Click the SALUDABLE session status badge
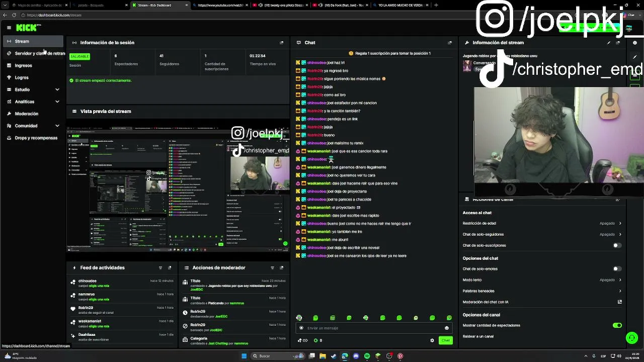This screenshot has height=362, width=644. click(x=79, y=56)
